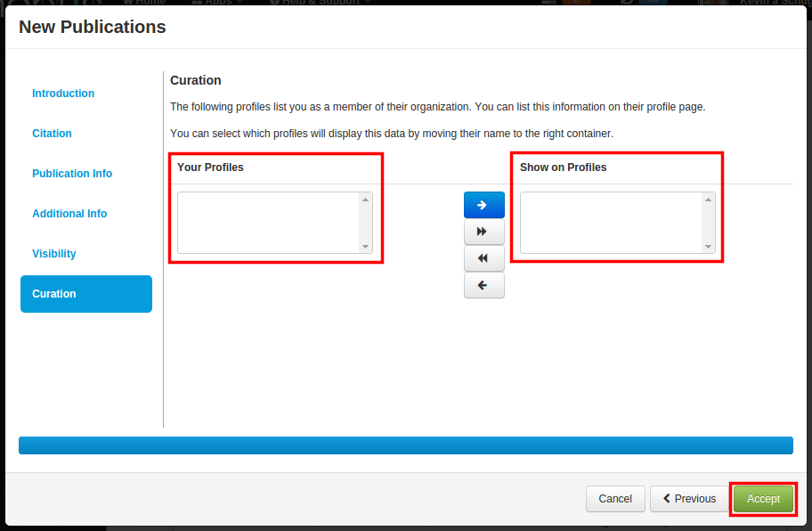Move selected profile right with single arrow
This screenshot has width=812, height=531.
point(484,205)
